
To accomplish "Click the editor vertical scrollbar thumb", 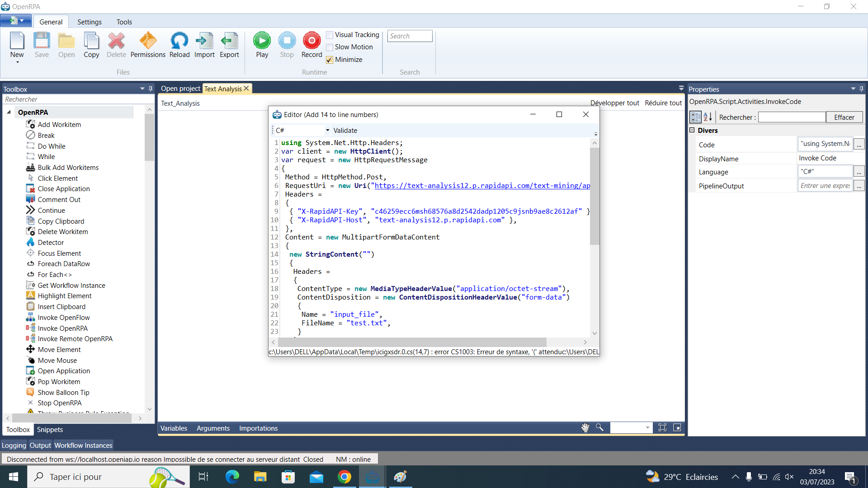I will (594, 197).
